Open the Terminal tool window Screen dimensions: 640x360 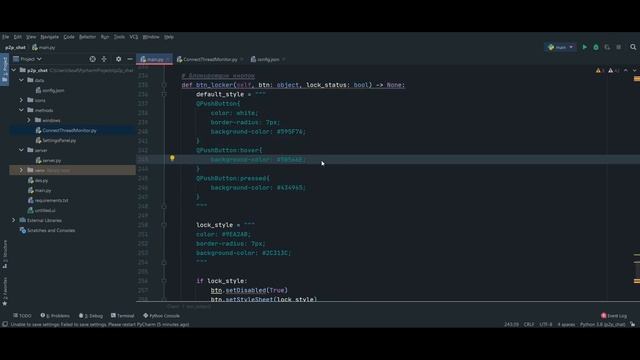[122, 316]
